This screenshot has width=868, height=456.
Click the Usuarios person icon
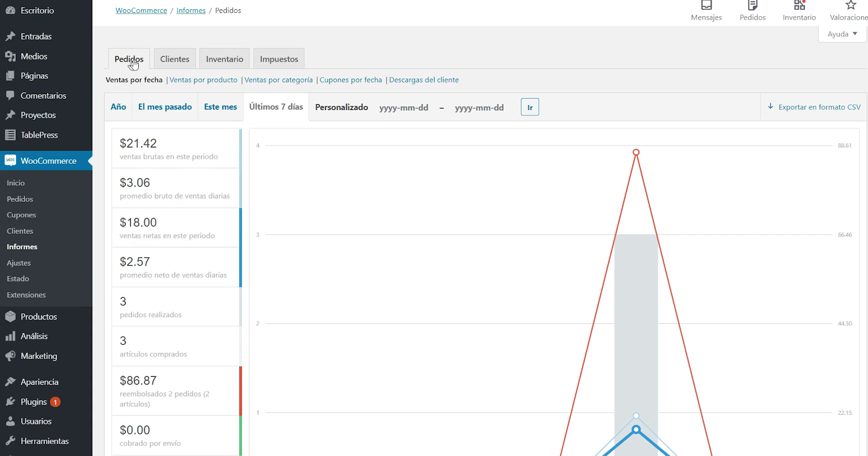[10, 421]
